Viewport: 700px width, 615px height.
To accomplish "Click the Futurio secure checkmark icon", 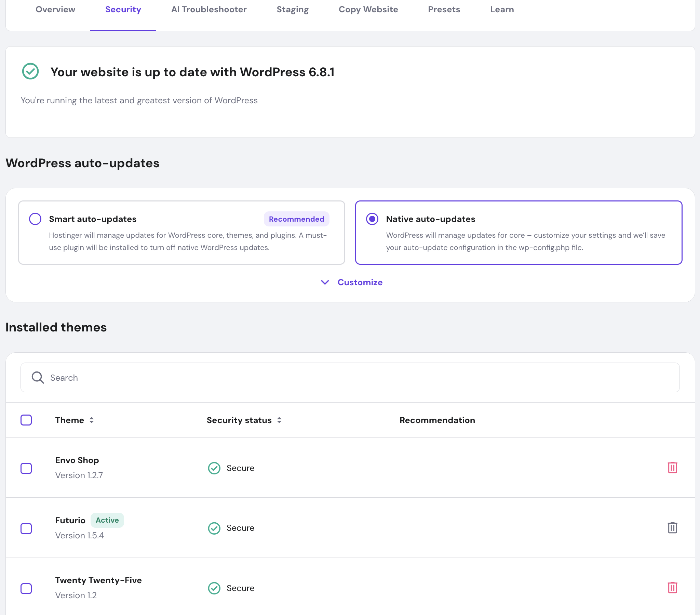I will (214, 528).
